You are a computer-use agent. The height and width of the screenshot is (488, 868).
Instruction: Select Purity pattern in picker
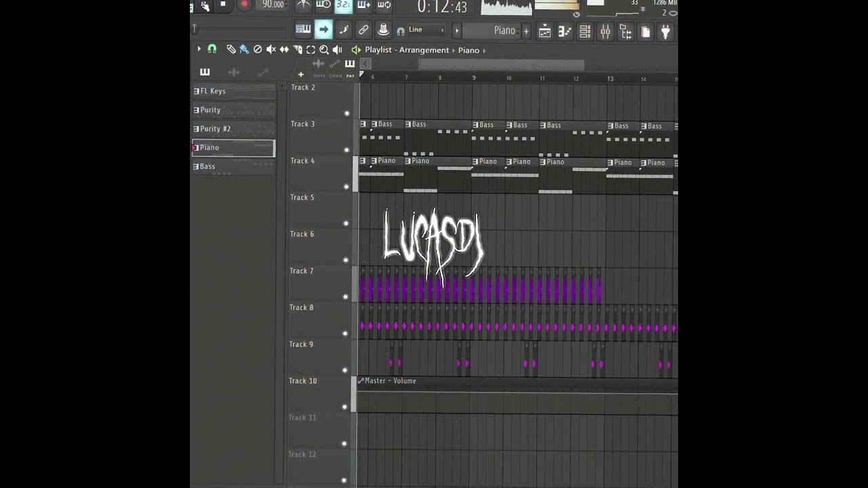point(234,110)
